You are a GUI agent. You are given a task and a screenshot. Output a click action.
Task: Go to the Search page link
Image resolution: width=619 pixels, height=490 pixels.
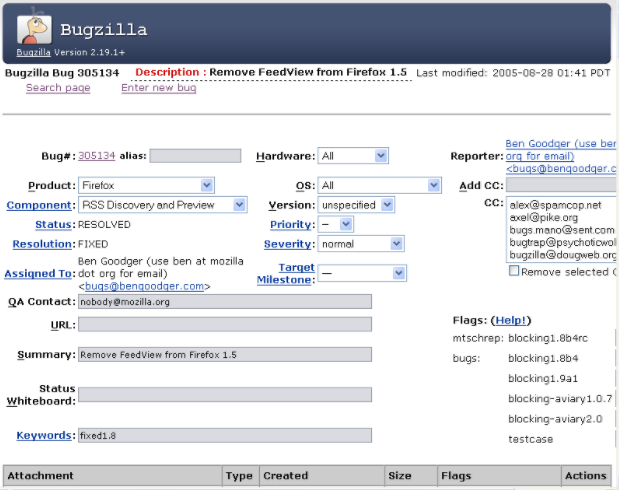pos(58,88)
